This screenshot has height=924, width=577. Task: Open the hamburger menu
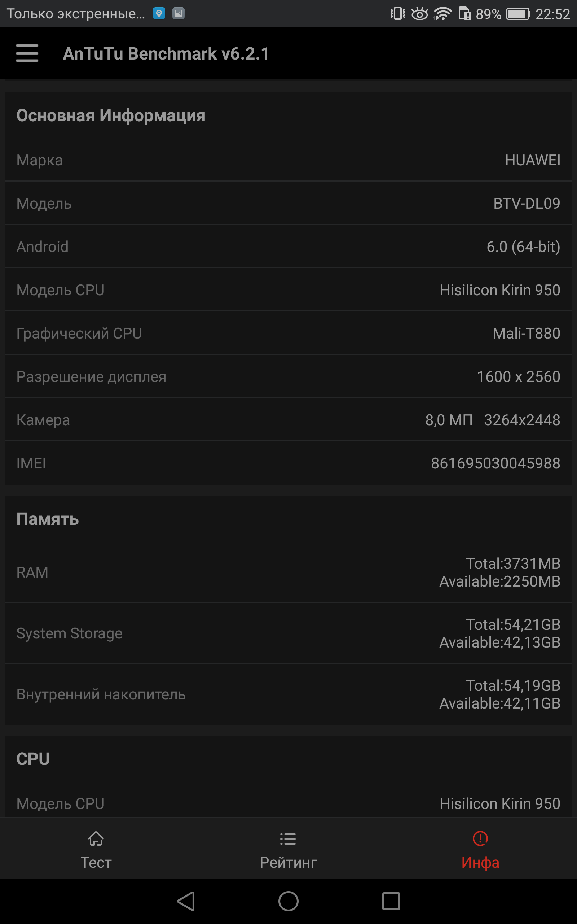(27, 53)
